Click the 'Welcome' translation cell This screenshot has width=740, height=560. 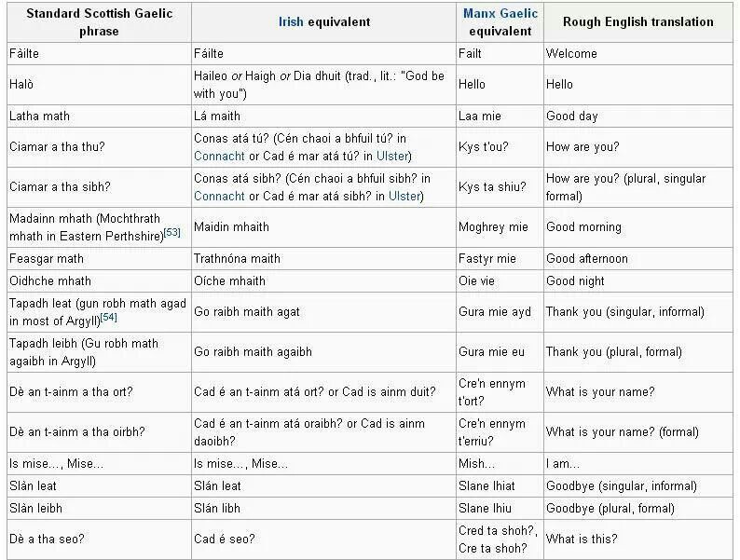571,53
